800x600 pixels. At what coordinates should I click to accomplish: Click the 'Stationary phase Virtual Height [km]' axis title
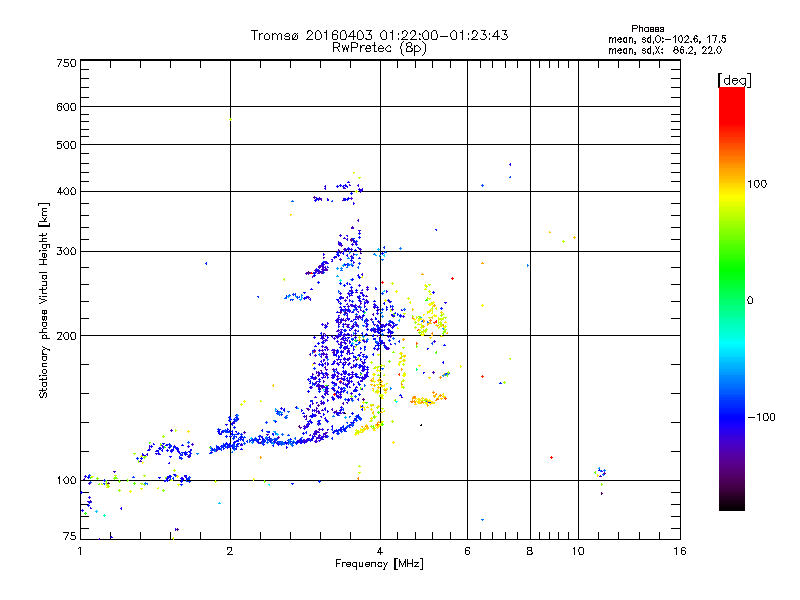tap(44, 300)
